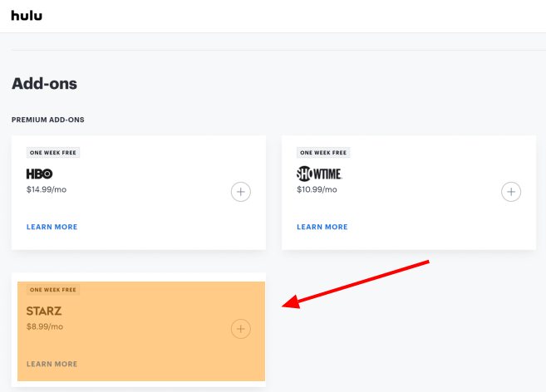Select the STARZ title text

(x=44, y=311)
